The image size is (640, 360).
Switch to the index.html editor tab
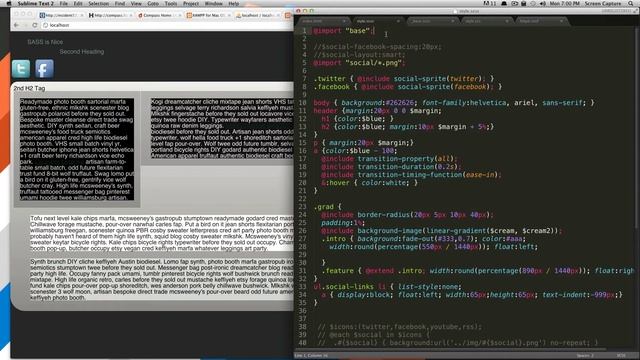pos(323,21)
